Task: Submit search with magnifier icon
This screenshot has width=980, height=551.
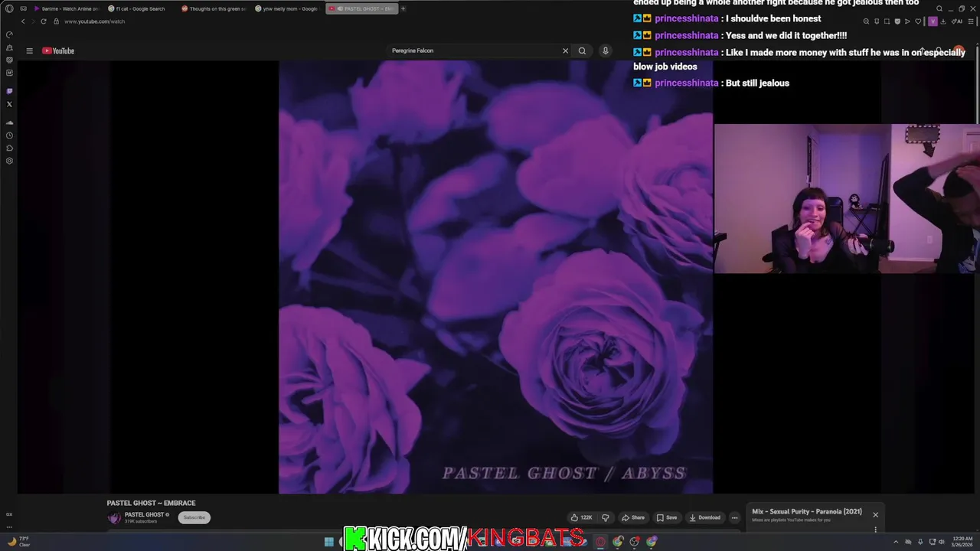Action: point(582,51)
